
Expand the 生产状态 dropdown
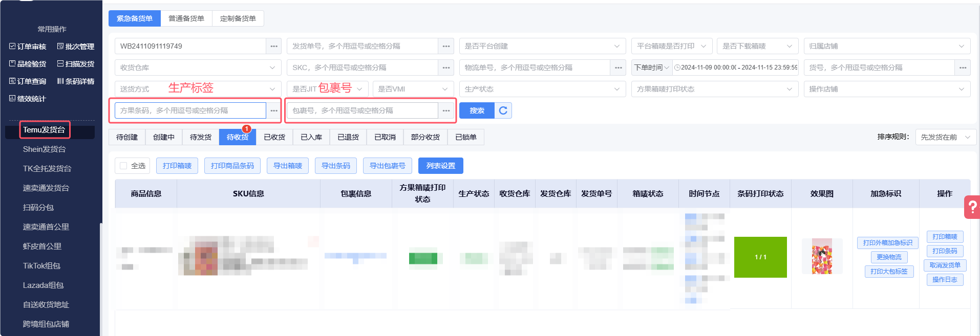pos(542,89)
